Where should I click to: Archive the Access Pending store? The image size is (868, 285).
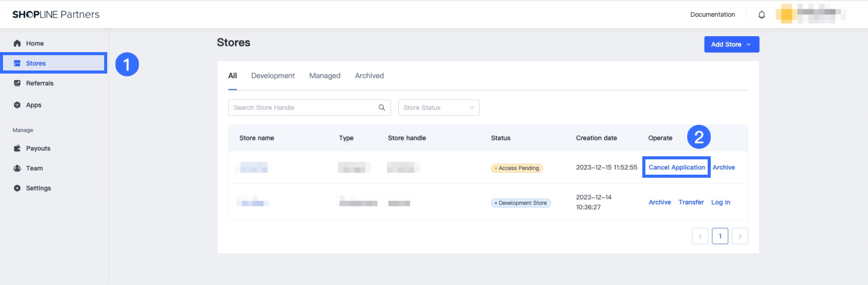click(x=724, y=168)
